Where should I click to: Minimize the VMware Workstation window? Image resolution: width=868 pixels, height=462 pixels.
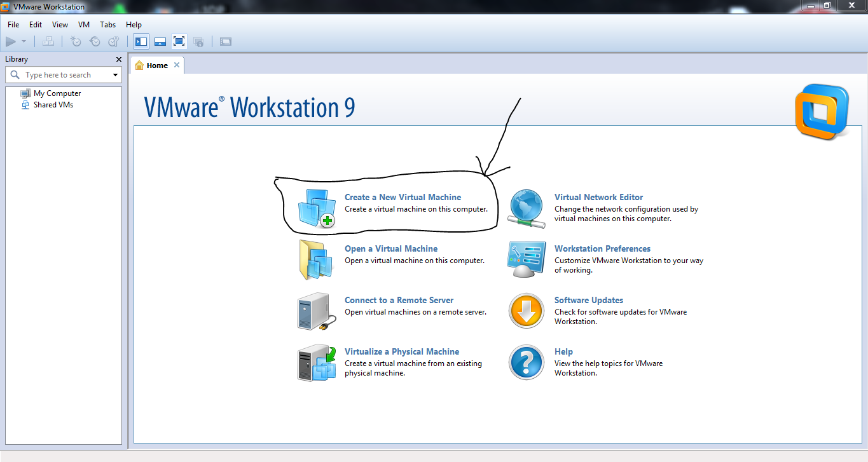[809, 5]
